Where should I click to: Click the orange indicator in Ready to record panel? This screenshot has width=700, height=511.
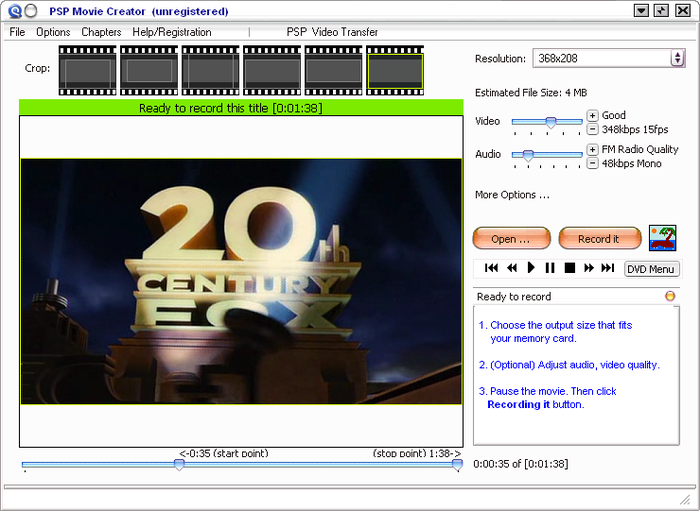(x=670, y=296)
